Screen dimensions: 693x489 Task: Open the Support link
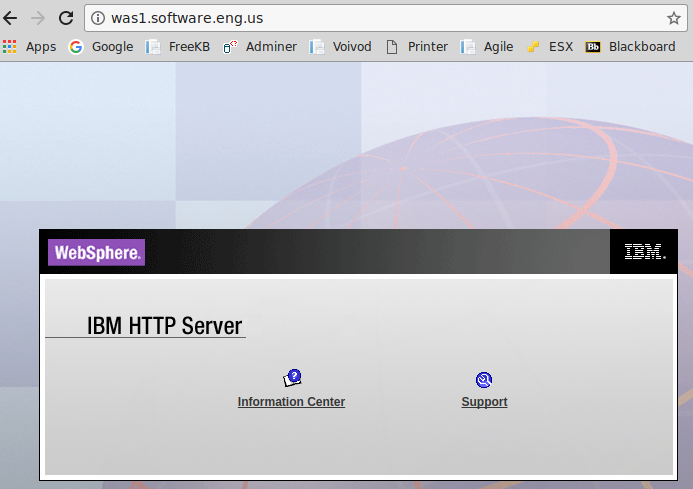(484, 401)
